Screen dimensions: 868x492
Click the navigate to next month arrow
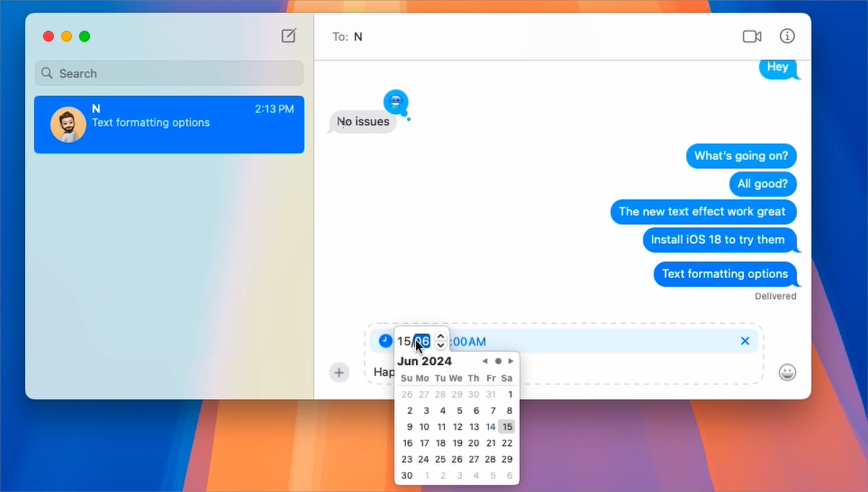coord(512,361)
